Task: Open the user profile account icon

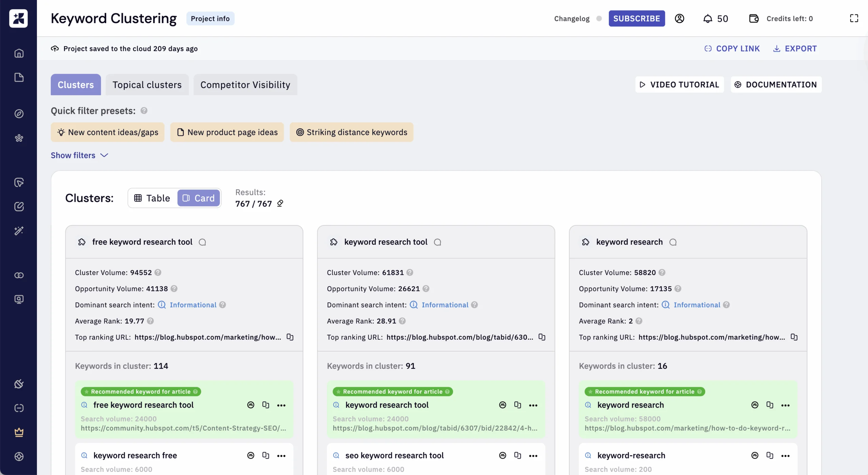Action: 679,18
